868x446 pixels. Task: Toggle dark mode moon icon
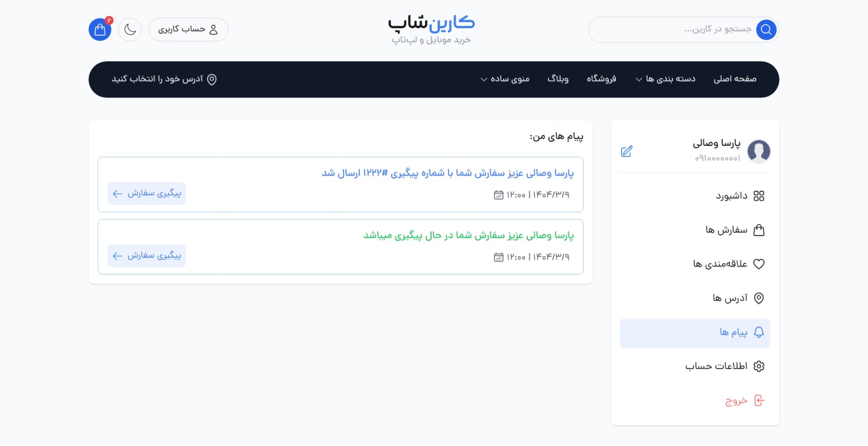coord(130,30)
